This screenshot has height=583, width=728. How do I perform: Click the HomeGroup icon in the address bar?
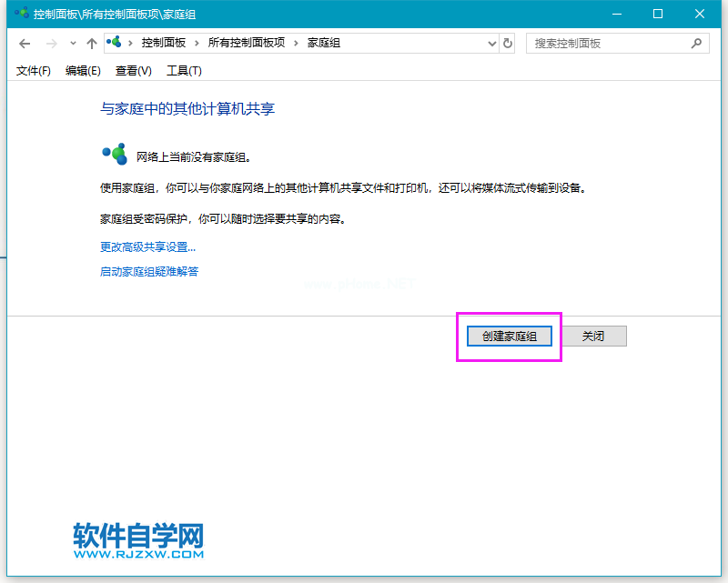pos(115,43)
